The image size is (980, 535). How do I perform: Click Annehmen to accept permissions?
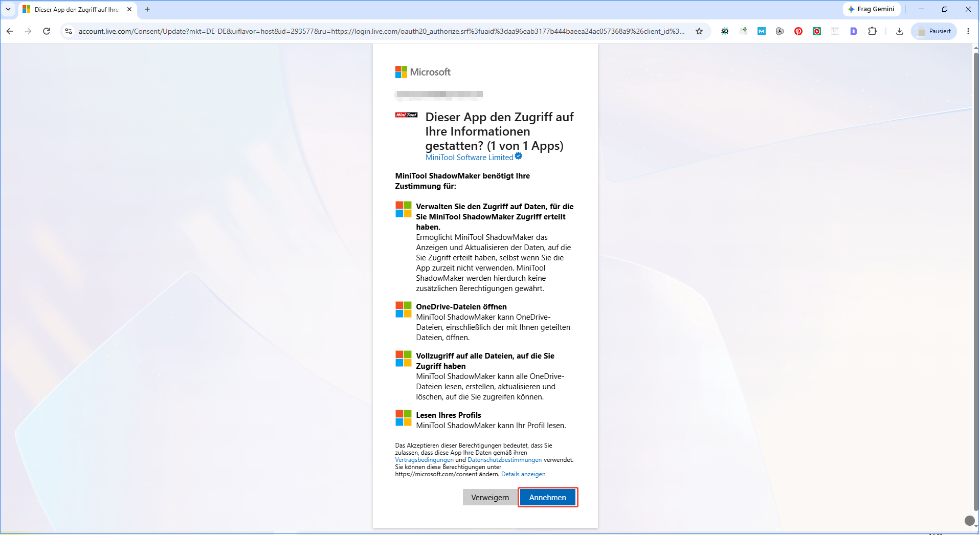pos(548,497)
